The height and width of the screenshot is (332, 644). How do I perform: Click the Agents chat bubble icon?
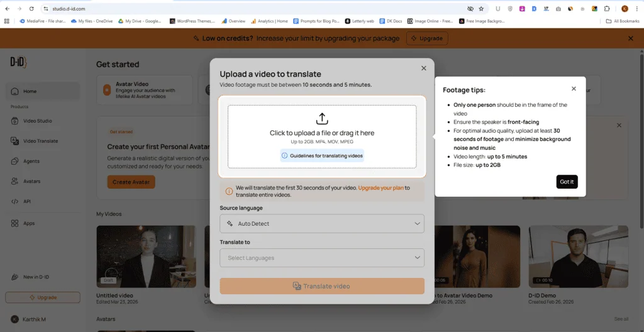coord(15,161)
